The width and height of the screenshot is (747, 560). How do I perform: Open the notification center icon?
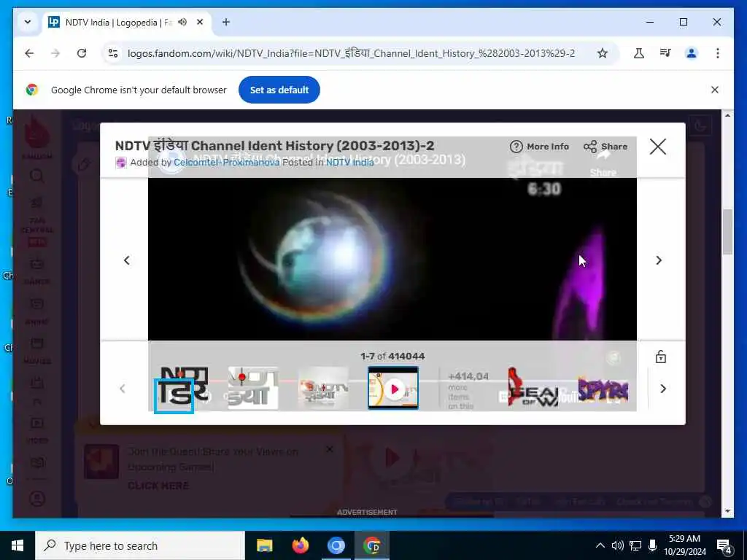point(724,546)
